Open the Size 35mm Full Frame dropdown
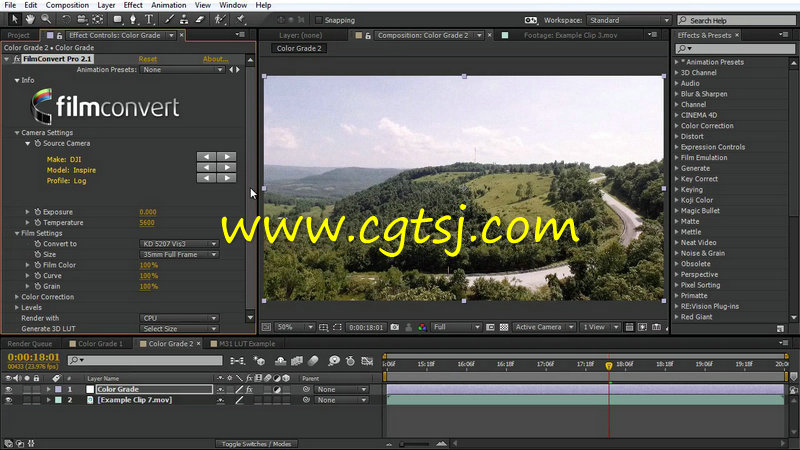The height and width of the screenshot is (450, 800). coord(179,255)
